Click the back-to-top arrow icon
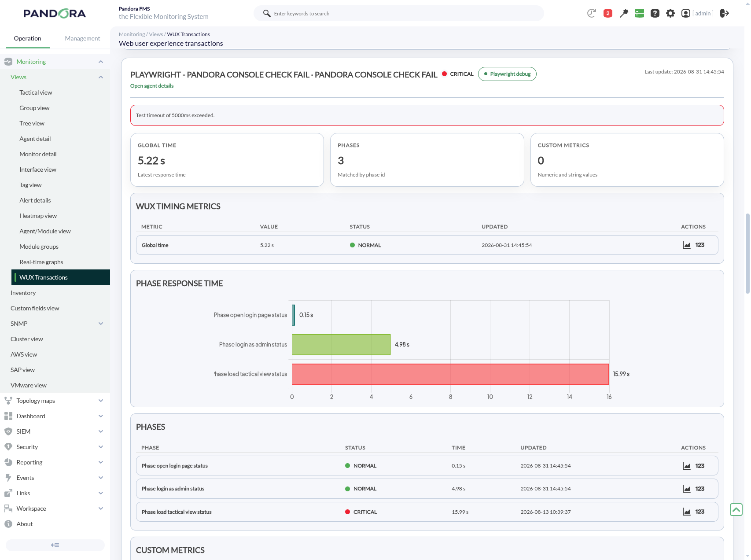Viewport: 751px width, 560px height. click(x=736, y=509)
